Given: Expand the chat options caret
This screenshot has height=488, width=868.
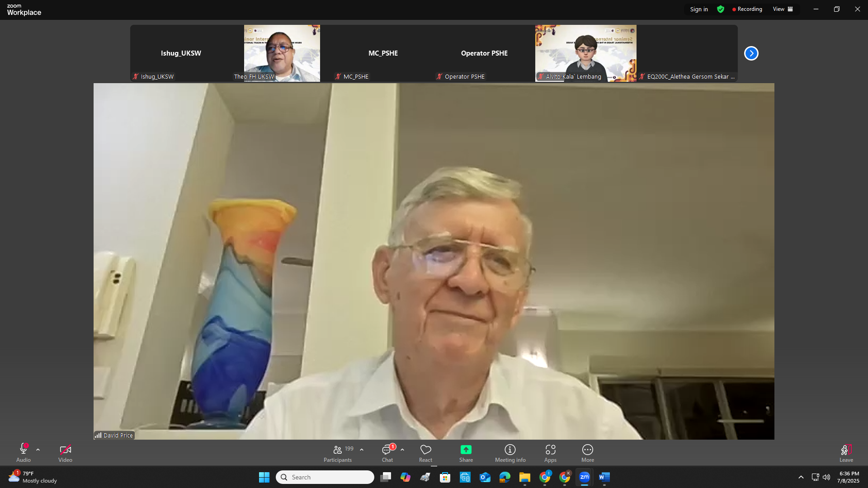Looking at the screenshot, I should pyautogui.click(x=402, y=450).
